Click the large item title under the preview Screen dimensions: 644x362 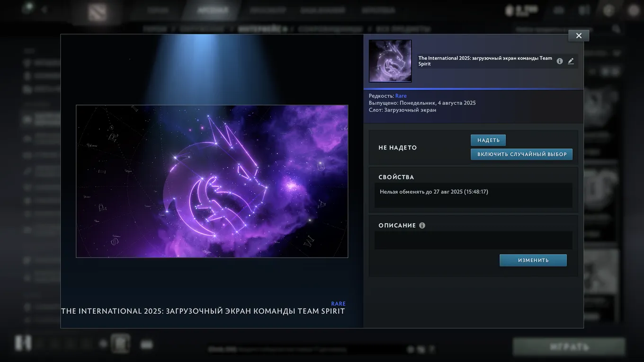click(203, 311)
